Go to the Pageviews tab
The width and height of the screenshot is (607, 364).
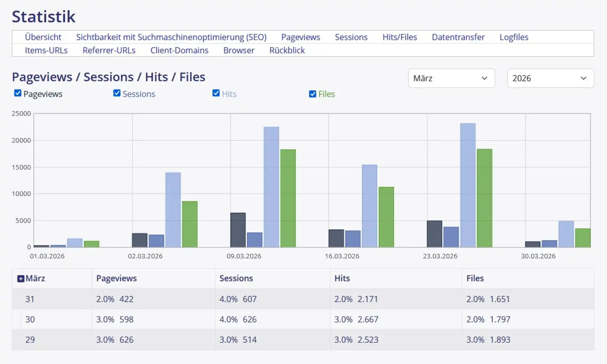coord(300,37)
